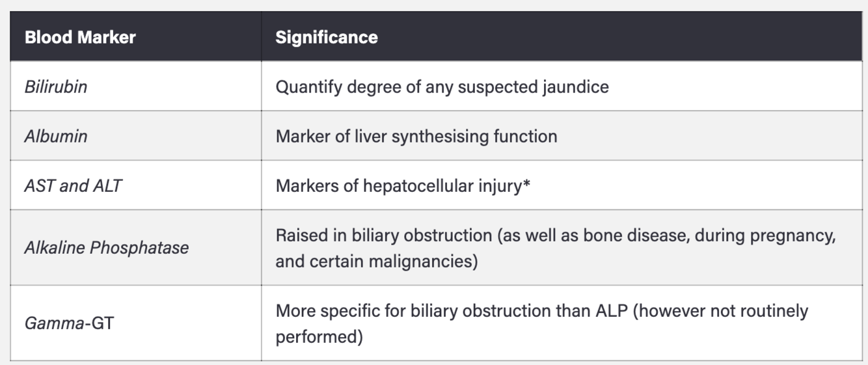868x365 pixels.
Task: Click the 'Quantify degree of any suspected jaundice' text
Action: coord(442,87)
